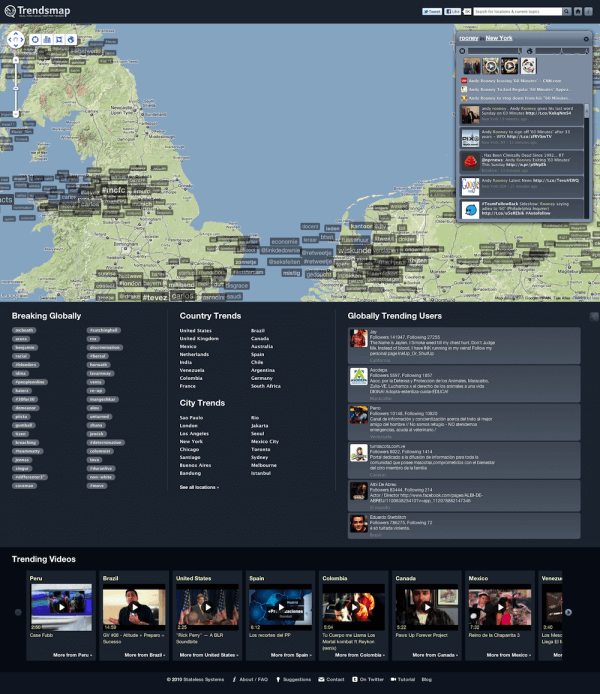Click the left timeline bar in the popup
Viewport: 600px width, 694px height.
(x=495, y=51)
